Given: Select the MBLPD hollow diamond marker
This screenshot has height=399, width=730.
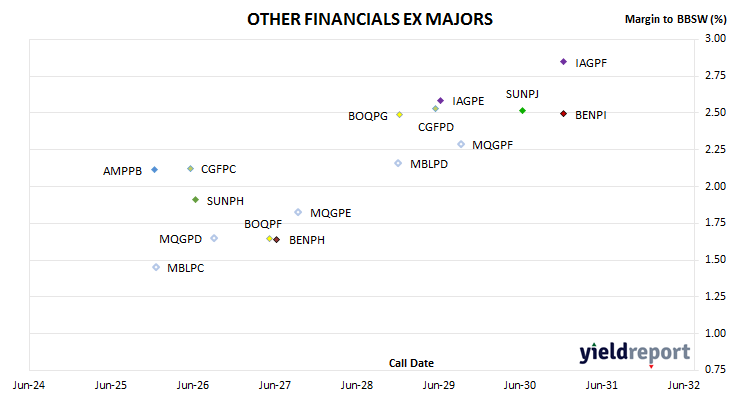Looking at the screenshot, I should point(398,163).
